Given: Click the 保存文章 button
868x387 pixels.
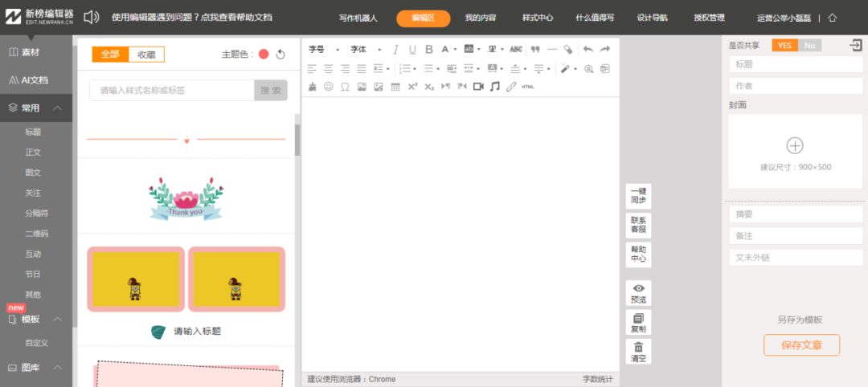Looking at the screenshot, I should [801, 345].
